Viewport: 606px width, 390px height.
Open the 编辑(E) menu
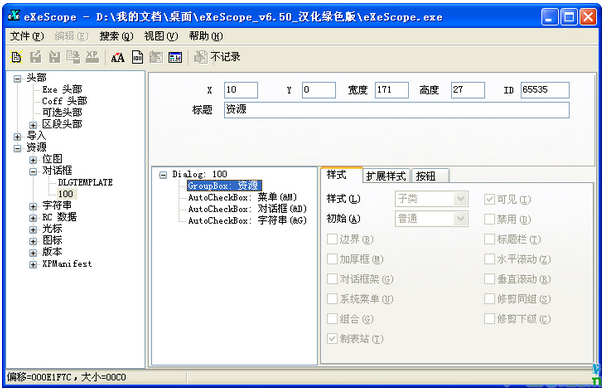tap(71, 36)
